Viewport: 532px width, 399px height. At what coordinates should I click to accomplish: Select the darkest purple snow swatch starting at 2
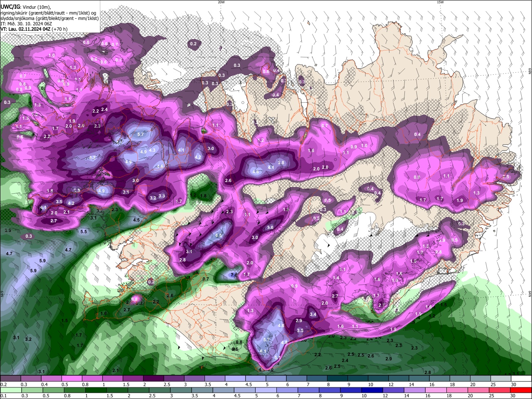153,379
